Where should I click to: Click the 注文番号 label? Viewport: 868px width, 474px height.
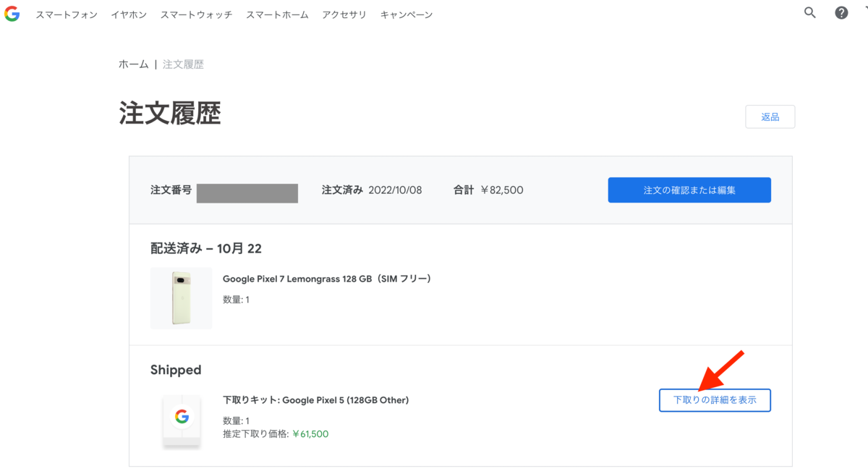coord(171,190)
